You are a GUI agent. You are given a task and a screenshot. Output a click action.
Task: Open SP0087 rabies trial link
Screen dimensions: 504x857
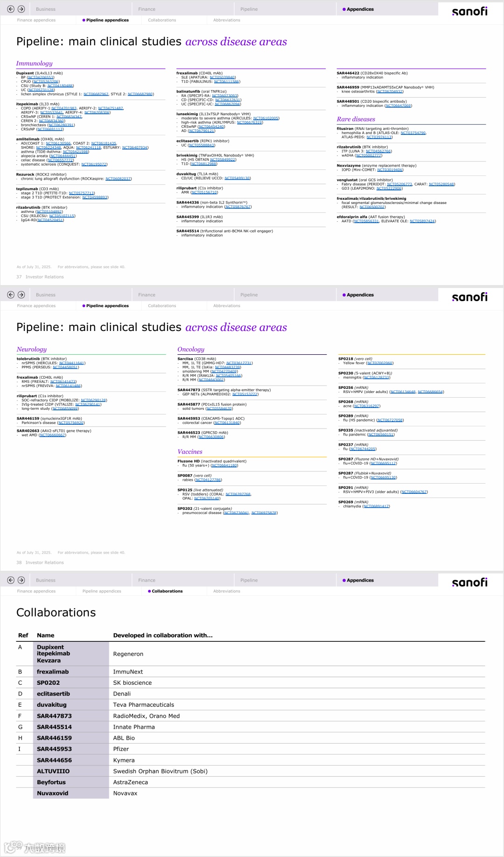click(x=208, y=480)
